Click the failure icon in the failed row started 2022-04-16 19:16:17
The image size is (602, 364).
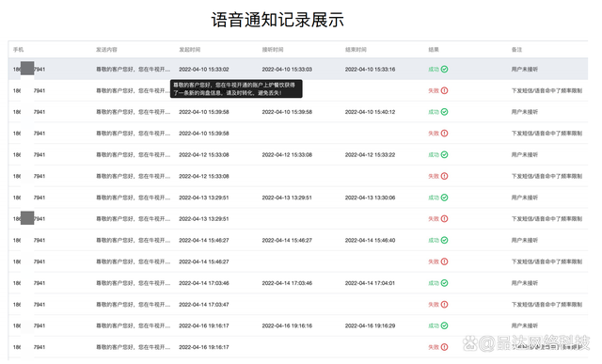[x=444, y=347]
